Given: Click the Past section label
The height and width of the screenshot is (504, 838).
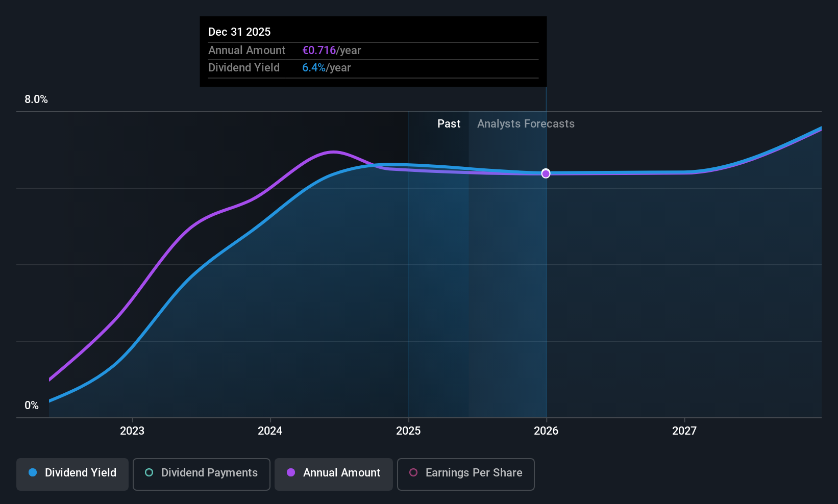Looking at the screenshot, I should tap(449, 123).
